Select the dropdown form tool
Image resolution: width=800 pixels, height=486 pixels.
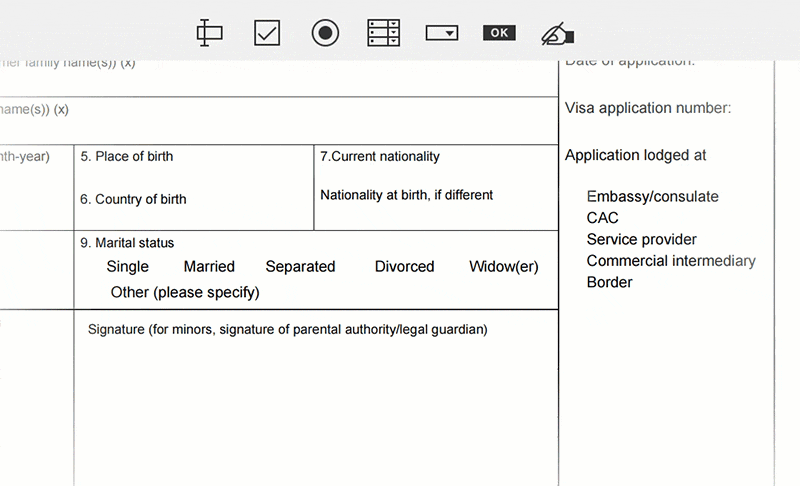442,33
